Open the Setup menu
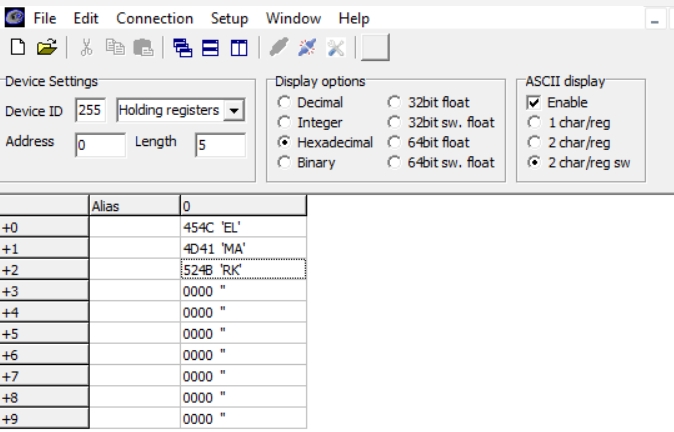The width and height of the screenshot is (674, 432). 229,19
